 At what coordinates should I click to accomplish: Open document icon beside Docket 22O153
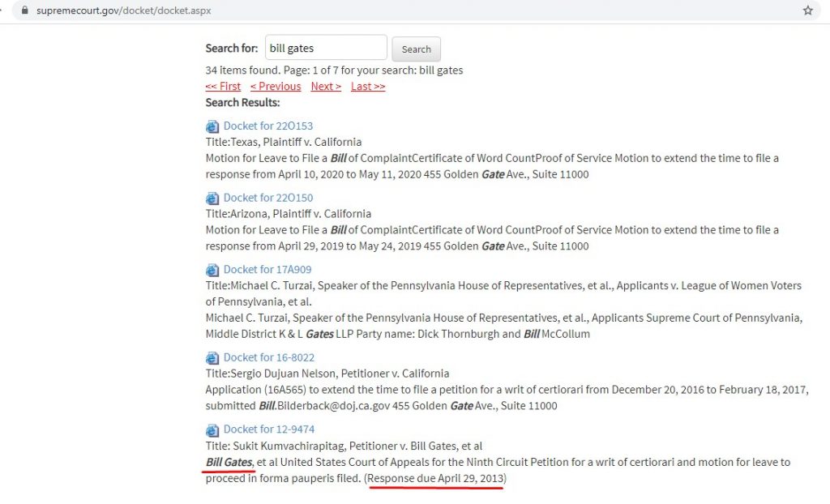pos(212,126)
